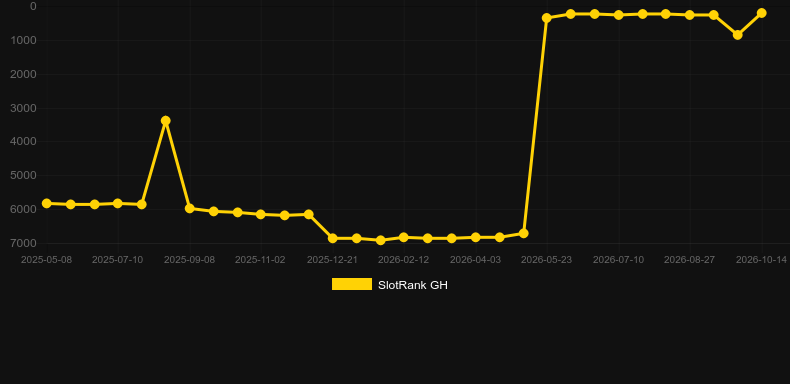790x384 pixels.
Task: Click the y-axis label 7000
Action: (x=23, y=243)
